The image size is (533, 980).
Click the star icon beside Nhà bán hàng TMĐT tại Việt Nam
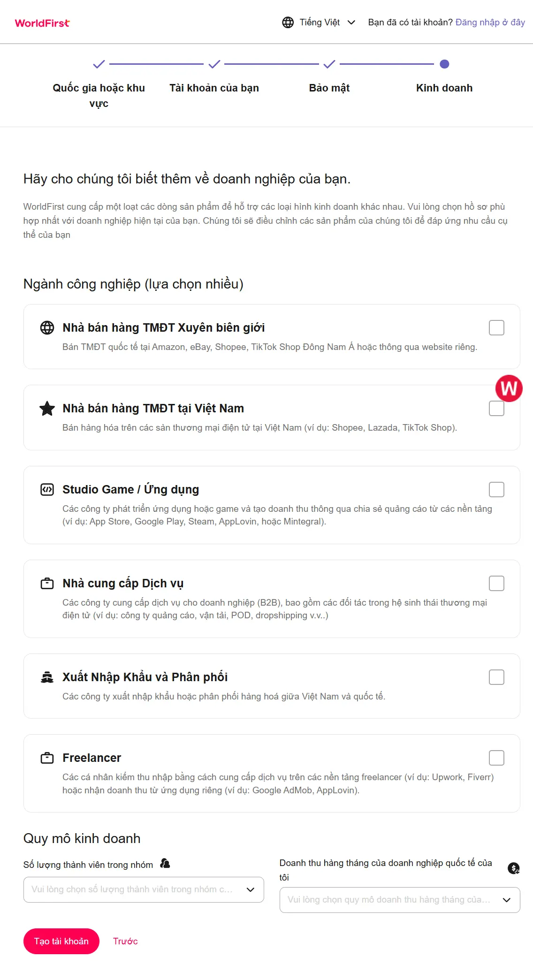point(47,408)
